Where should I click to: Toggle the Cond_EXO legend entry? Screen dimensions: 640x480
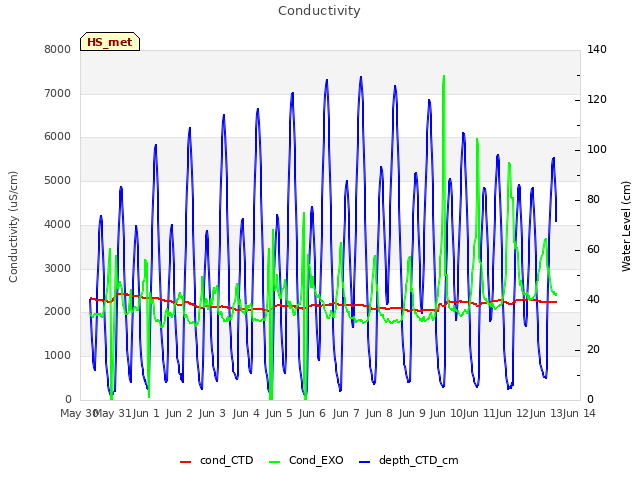[x=306, y=460]
